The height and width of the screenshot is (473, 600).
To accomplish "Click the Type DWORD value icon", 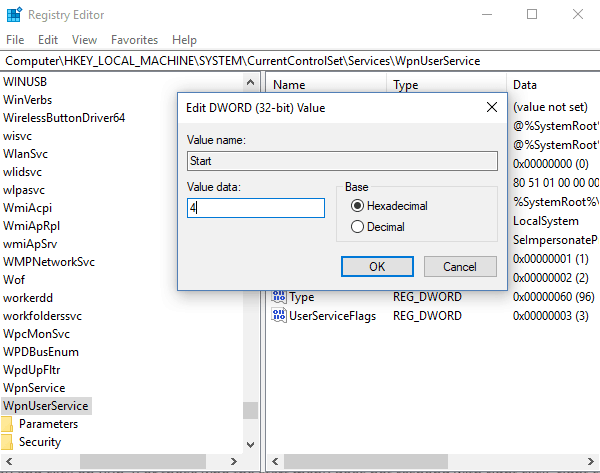I will click(x=279, y=297).
